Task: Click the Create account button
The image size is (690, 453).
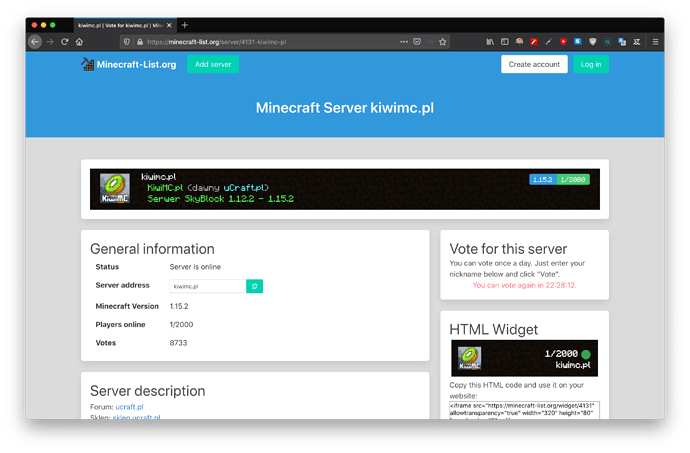Action: [534, 64]
